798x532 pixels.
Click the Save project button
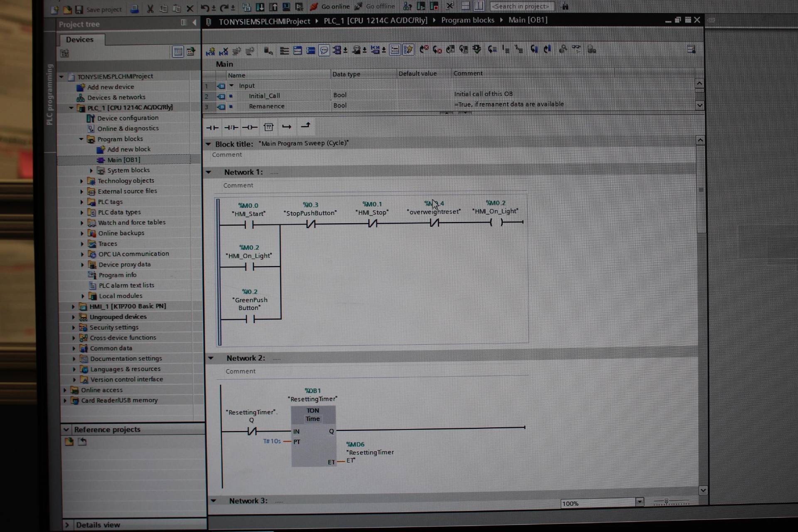[x=99, y=9]
